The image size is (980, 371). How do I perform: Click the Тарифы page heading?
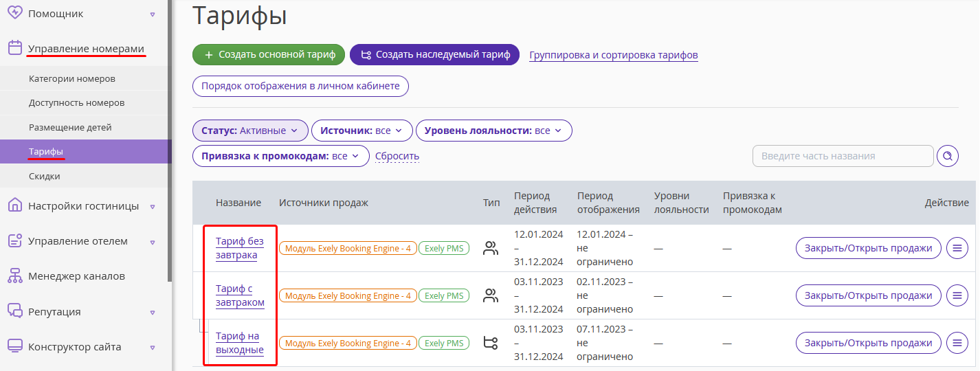(240, 15)
